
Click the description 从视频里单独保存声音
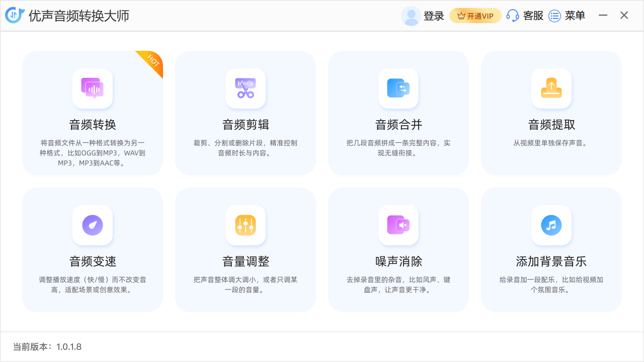(x=551, y=143)
